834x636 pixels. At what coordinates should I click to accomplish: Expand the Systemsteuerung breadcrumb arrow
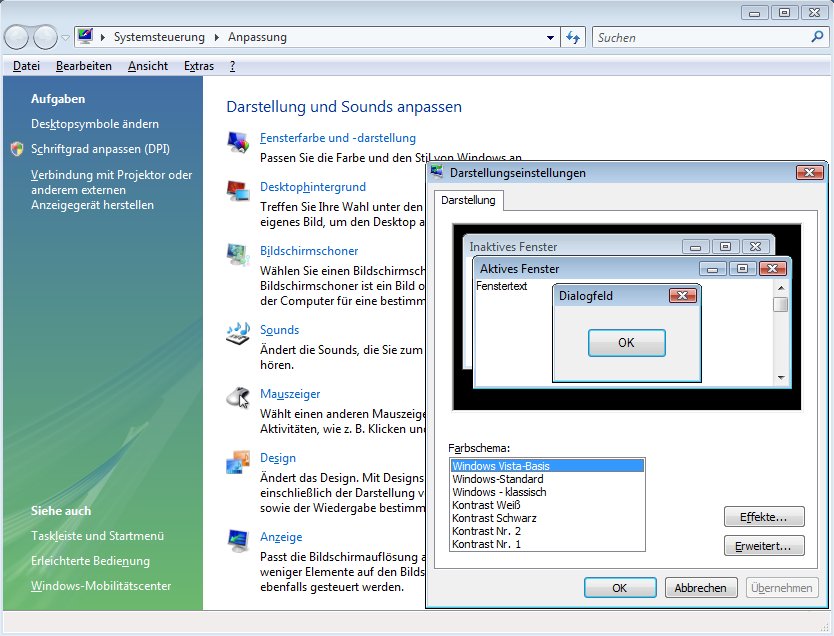pos(216,38)
